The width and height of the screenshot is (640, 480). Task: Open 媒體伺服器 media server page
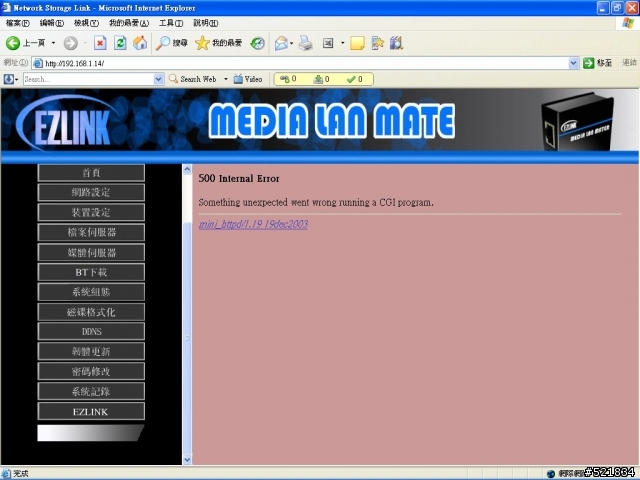click(91, 252)
